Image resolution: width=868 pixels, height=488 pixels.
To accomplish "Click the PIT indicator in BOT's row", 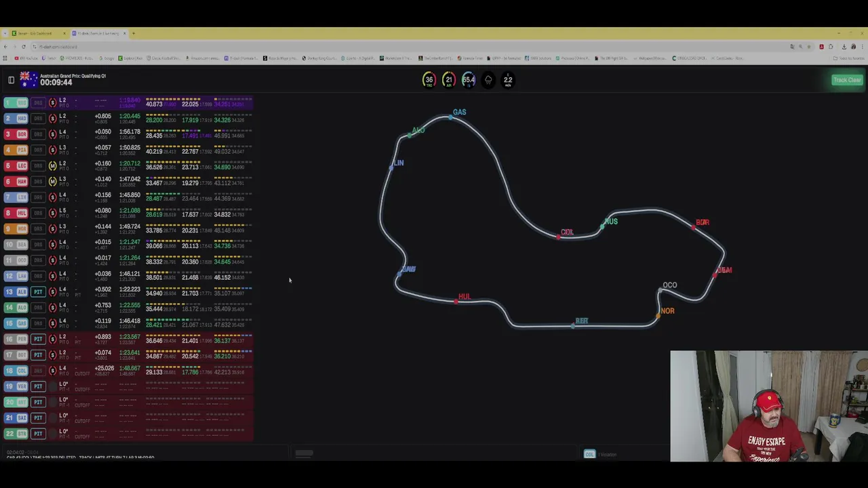I will point(38,355).
